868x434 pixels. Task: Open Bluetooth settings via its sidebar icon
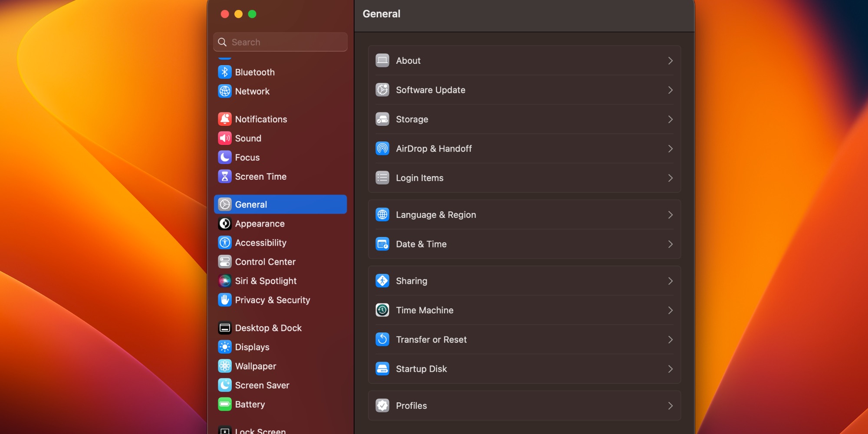224,72
